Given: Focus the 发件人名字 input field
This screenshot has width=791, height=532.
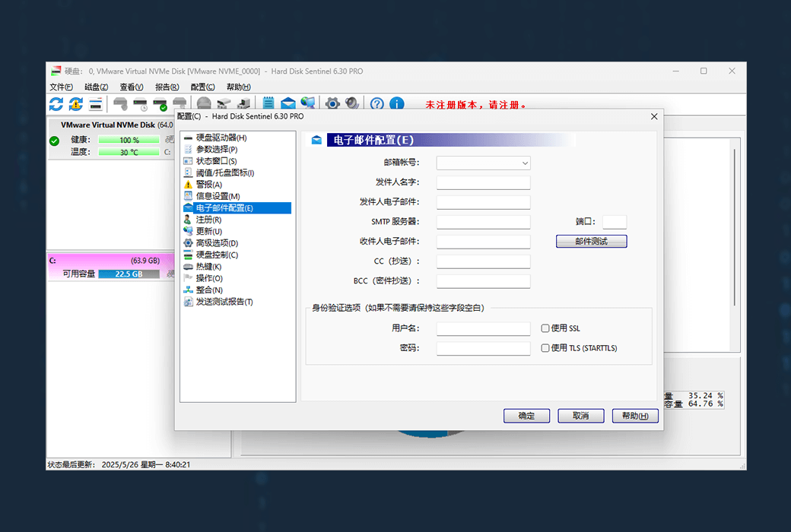Looking at the screenshot, I should pos(483,182).
